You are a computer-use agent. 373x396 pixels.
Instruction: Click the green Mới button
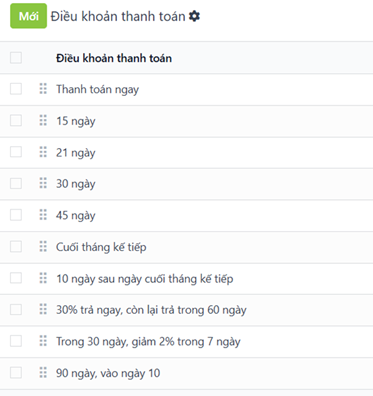click(28, 16)
